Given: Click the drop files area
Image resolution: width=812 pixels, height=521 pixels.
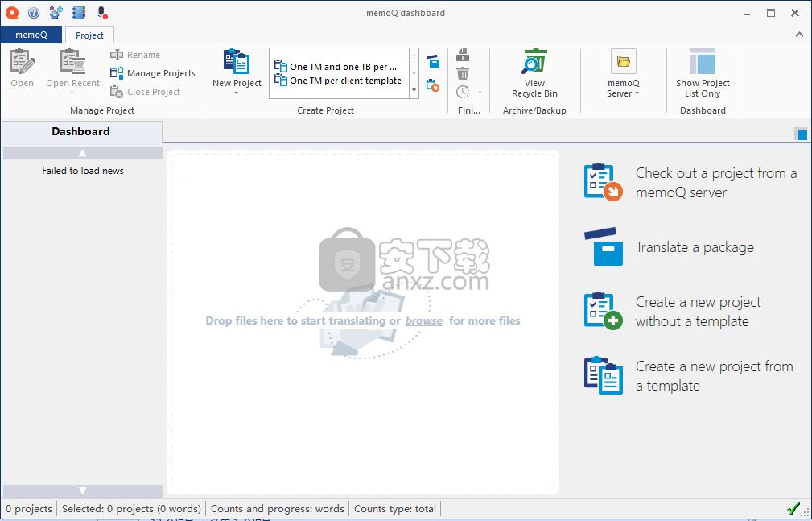Looking at the screenshot, I should (x=362, y=321).
